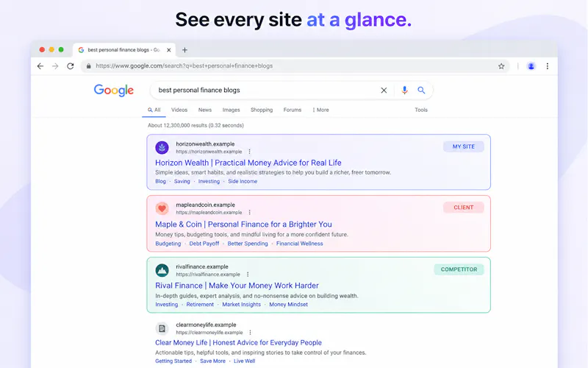
Task: Bookmark page with the star icon
Action: [501, 66]
